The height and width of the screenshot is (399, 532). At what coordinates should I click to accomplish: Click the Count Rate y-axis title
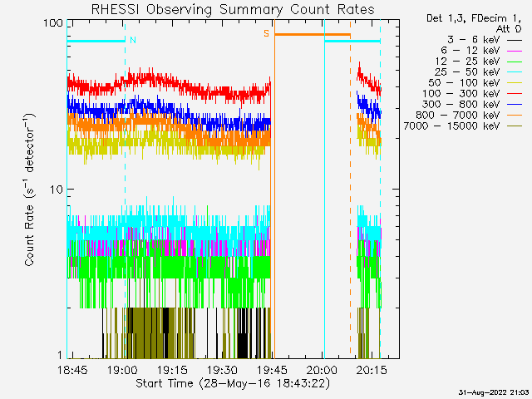coord(30,190)
